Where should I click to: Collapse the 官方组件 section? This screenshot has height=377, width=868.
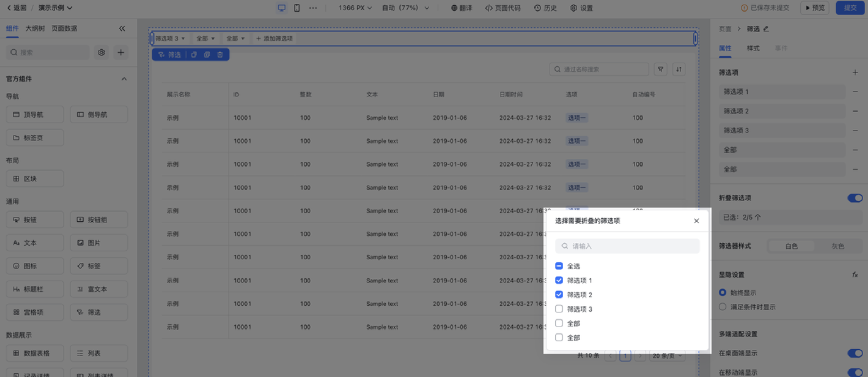[124, 79]
